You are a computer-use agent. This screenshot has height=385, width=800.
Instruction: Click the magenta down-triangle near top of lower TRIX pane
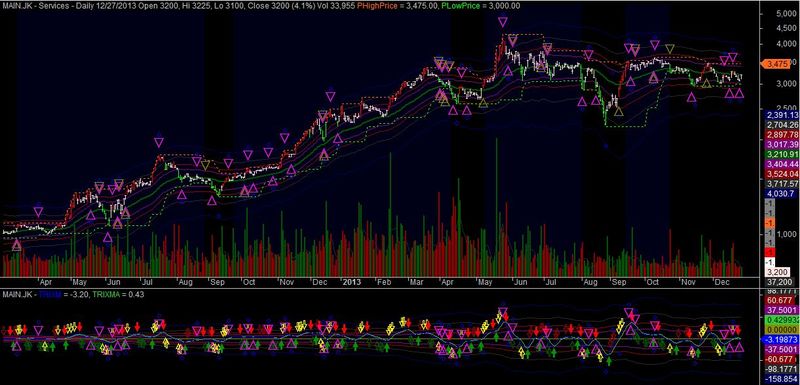pos(503,312)
